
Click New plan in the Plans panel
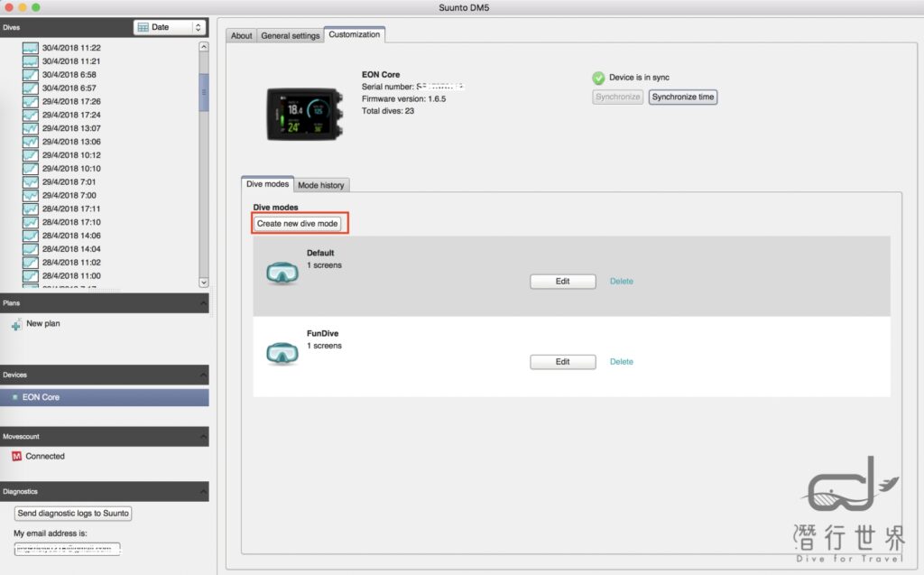43,324
